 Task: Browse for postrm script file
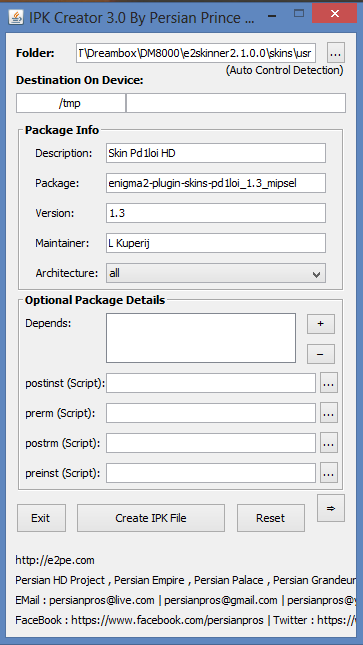328,443
